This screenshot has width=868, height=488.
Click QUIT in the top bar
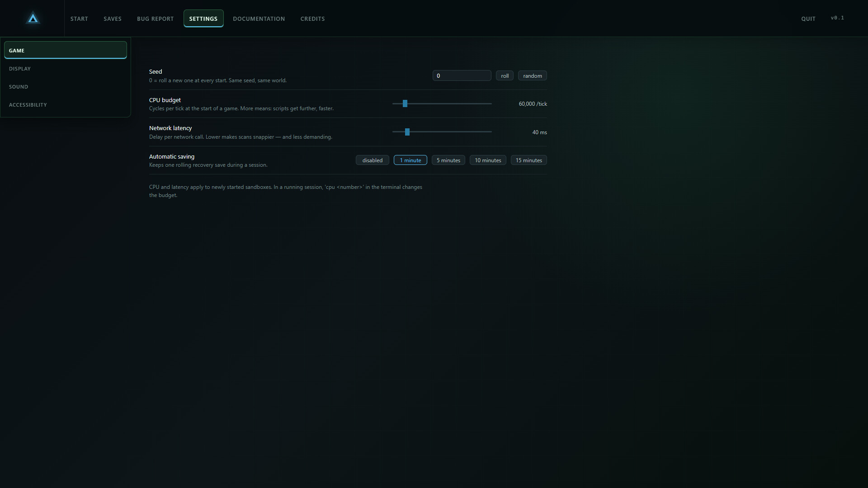coord(808,19)
